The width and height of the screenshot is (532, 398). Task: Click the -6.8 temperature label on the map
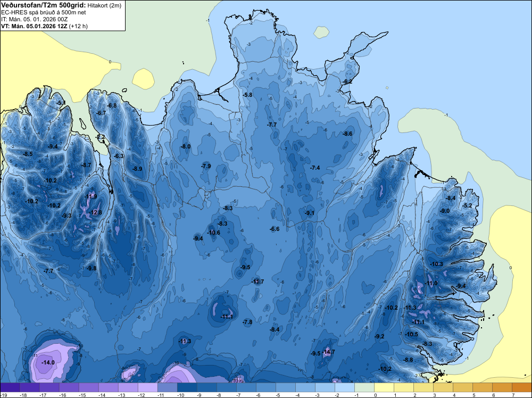click(x=112, y=105)
